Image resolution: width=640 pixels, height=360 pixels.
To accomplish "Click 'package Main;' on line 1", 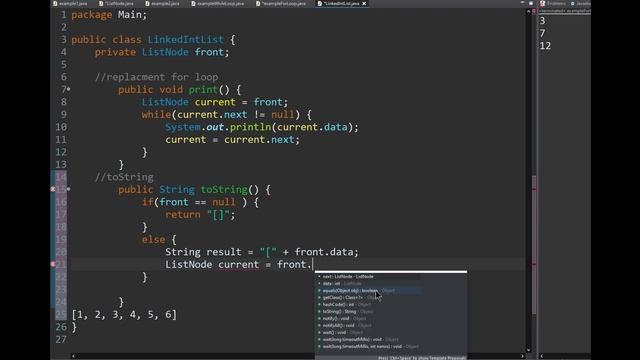I will [x=109, y=15].
